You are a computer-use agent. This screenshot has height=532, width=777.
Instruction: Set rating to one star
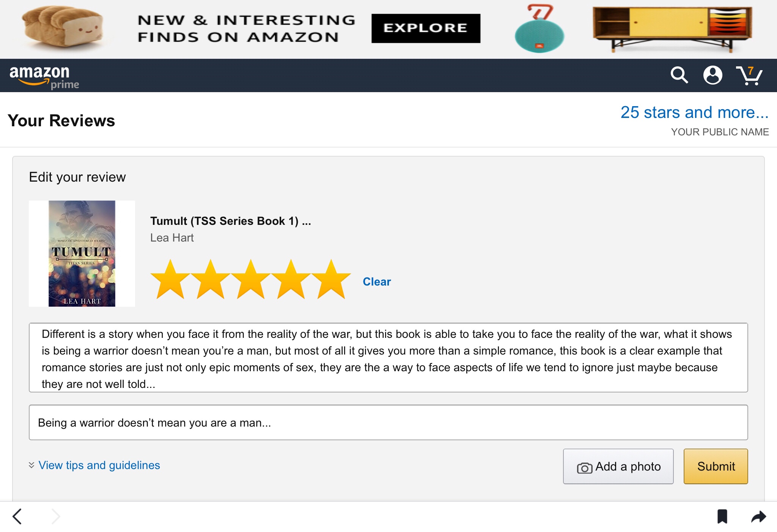point(170,280)
